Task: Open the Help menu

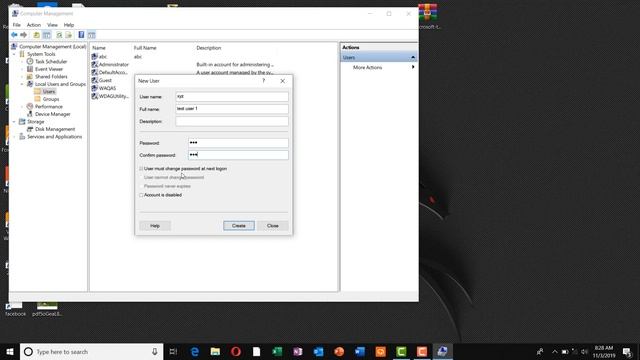Action: (x=69, y=25)
